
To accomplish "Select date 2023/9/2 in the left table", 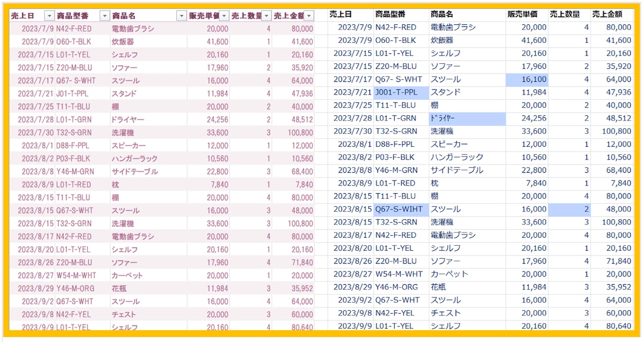I will [38, 301].
